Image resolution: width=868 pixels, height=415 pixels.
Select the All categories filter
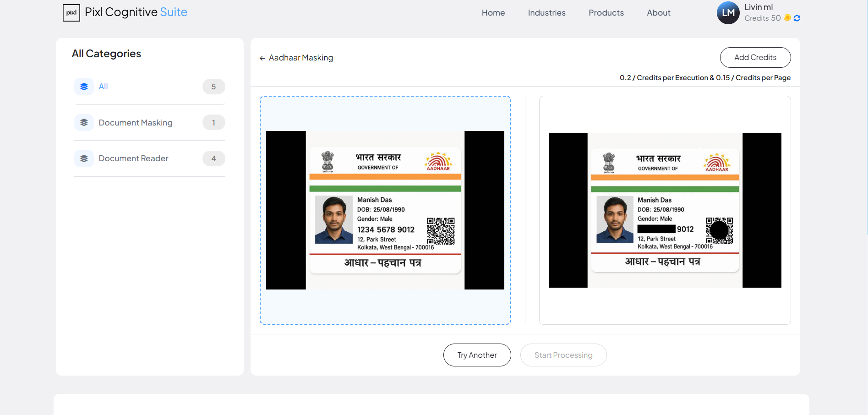pyautogui.click(x=103, y=86)
